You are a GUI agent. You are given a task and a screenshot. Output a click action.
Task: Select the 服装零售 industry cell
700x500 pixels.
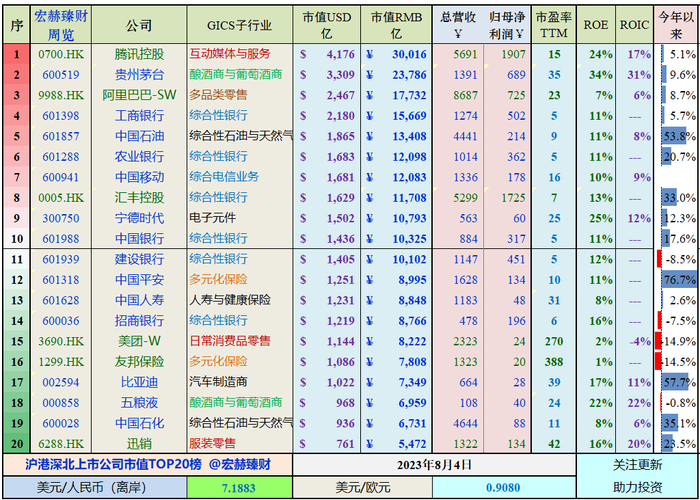pos(240,444)
